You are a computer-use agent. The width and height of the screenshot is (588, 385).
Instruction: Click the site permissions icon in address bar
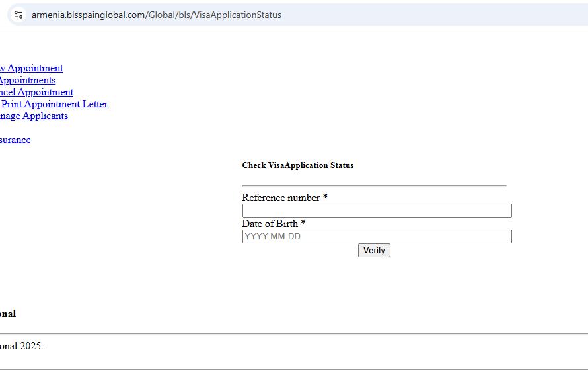point(18,14)
